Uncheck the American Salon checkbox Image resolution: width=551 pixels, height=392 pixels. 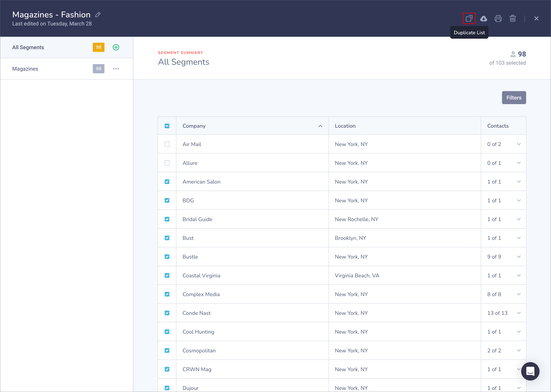[x=167, y=182]
